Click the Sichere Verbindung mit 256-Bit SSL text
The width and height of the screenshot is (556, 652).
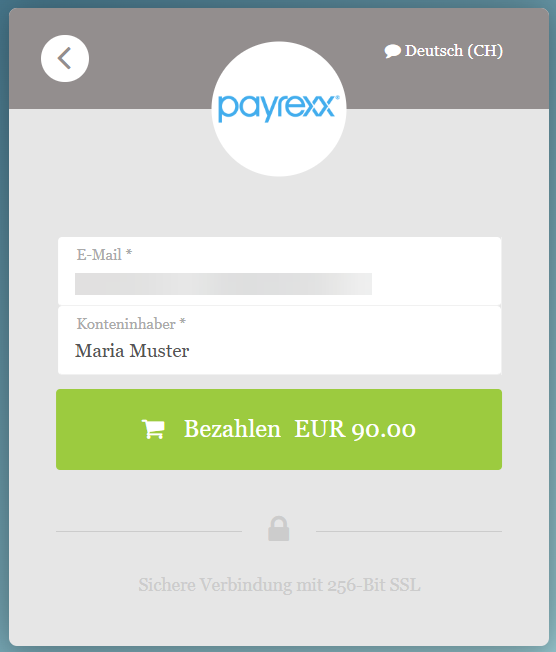coord(279,585)
